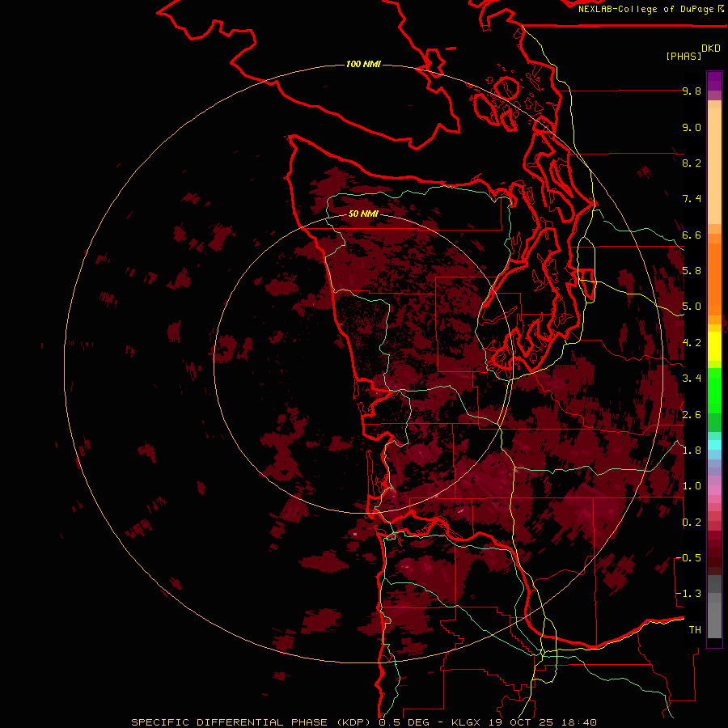Click the -1.3 scale value

click(x=688, y=594)
